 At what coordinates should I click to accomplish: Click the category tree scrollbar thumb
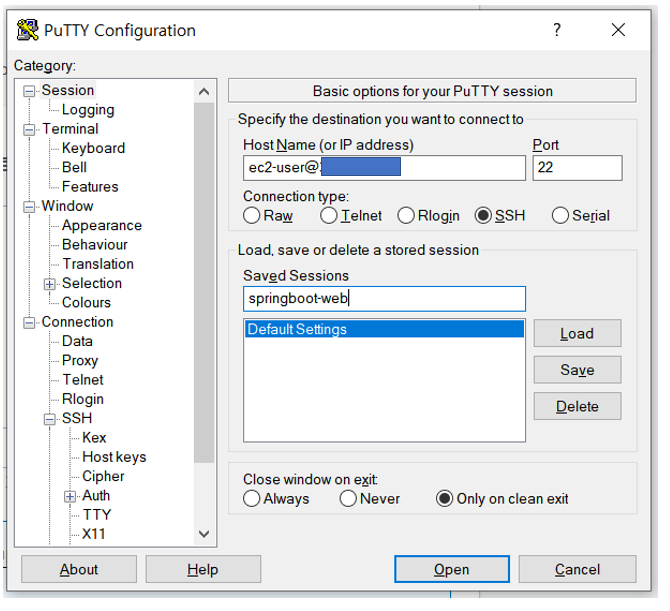point(204,282)
